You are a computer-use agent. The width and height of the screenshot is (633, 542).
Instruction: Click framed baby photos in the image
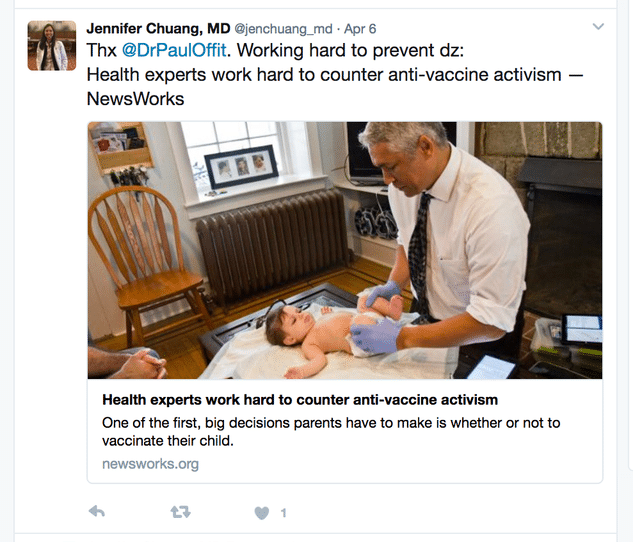pyautogui.click(x=241, y=167)
